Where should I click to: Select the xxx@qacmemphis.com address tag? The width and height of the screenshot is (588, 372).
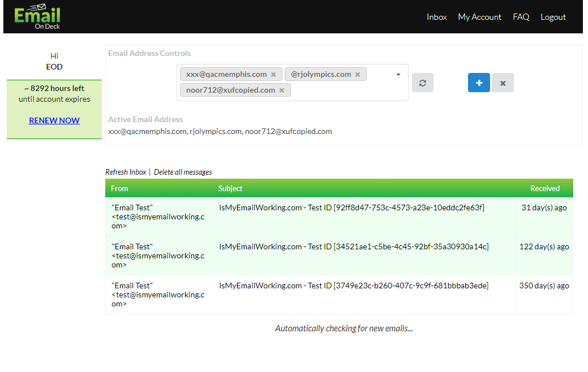click(226, 75)
